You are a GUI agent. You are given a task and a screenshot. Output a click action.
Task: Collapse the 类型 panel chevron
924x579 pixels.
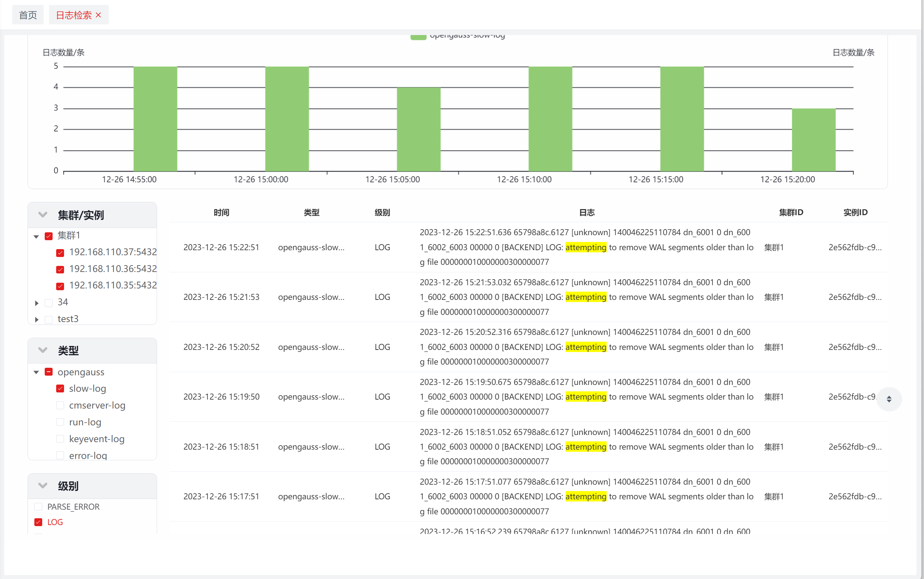tap(43, 350)
